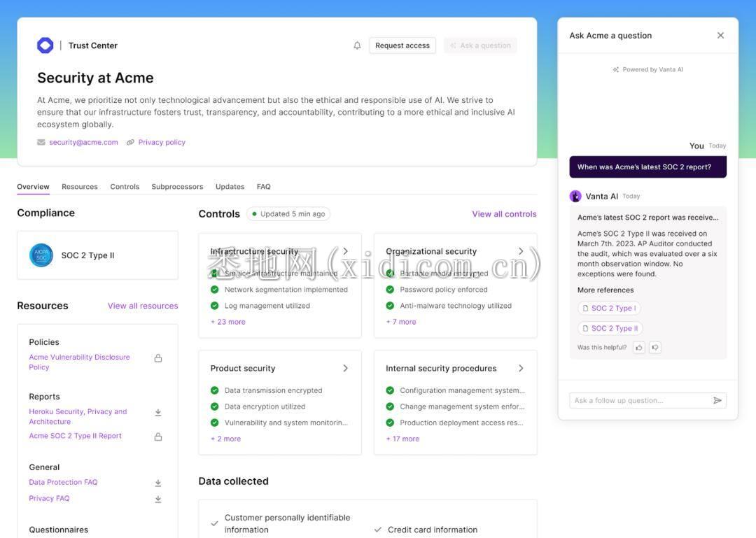Click lock icon next to Acme SOC 2 Type II Report
Image resolution: width=756 pixels, height=538 pixels.
(x=157, y=437)
